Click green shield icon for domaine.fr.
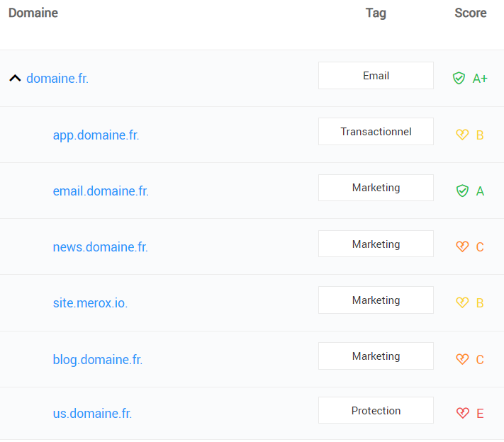The width and height of the screenshot is (504, 442). (459, 79)
